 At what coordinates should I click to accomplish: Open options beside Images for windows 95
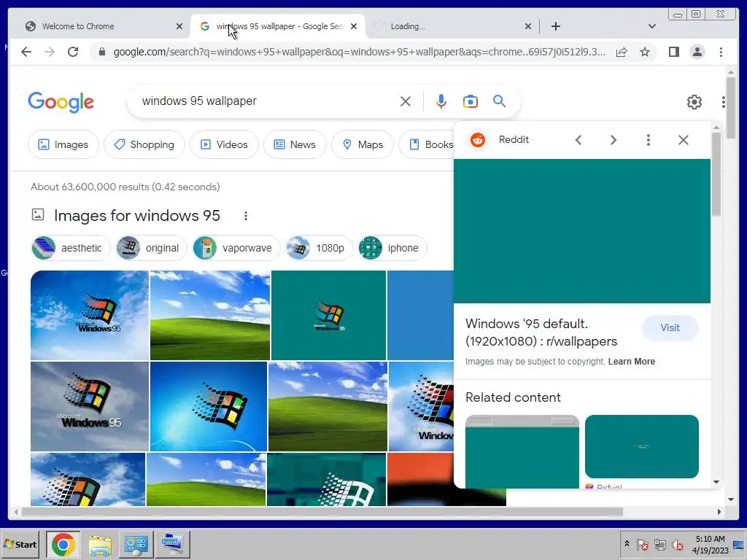(x=246, y=216)
